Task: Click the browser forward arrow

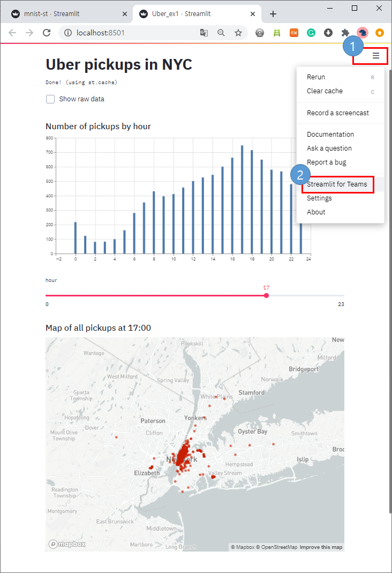Action: [29, 33]
